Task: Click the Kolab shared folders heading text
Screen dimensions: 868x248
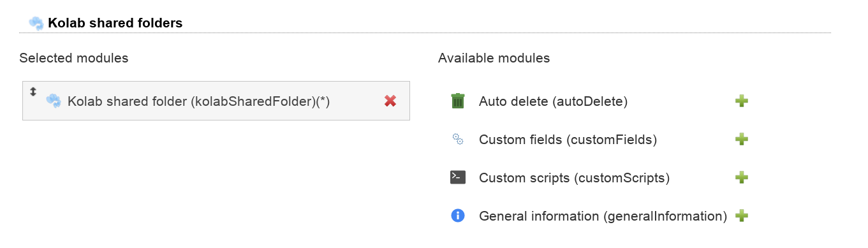Action: coord(115,23)
